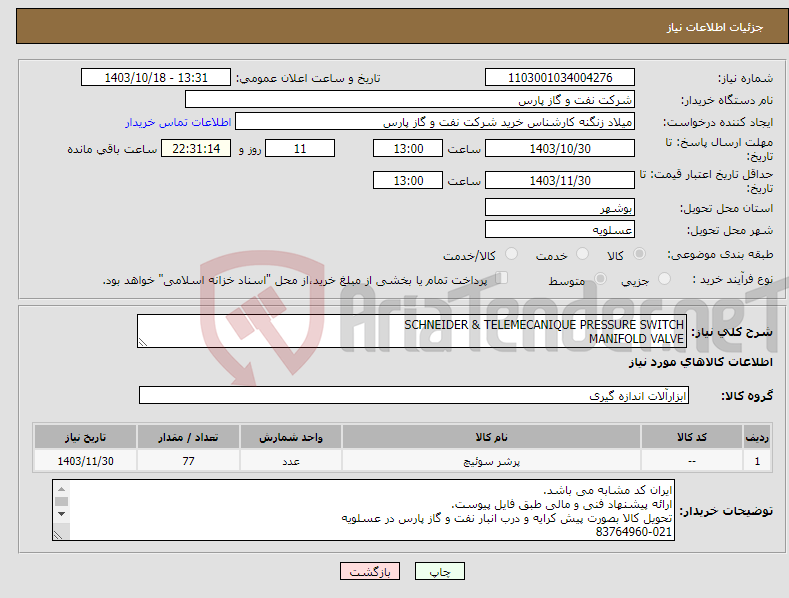Select the جزیی purchase type radio
Screen dimensions: 789x598
(x=664, y=278)
